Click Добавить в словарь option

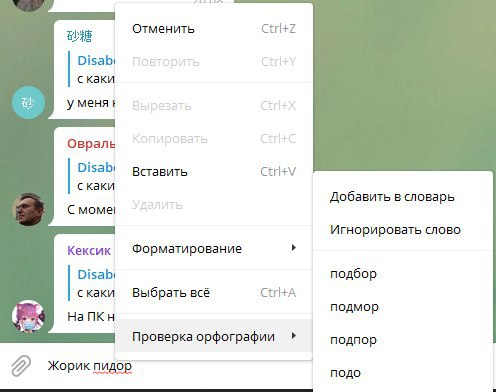[403, 197]
